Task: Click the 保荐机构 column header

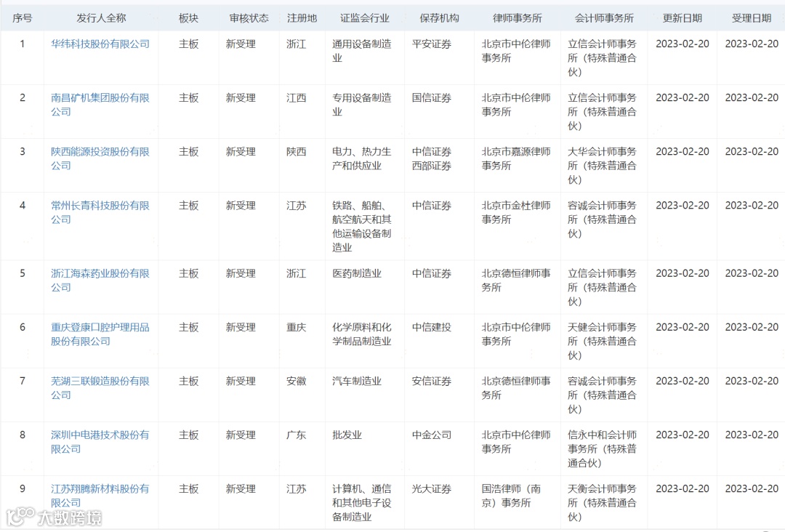Action: click(x=439, y=18)
